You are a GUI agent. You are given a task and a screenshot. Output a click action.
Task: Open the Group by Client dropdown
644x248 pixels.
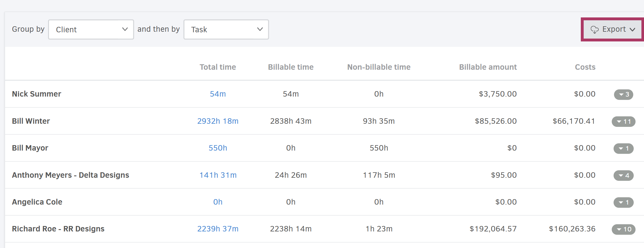[91, 29]
